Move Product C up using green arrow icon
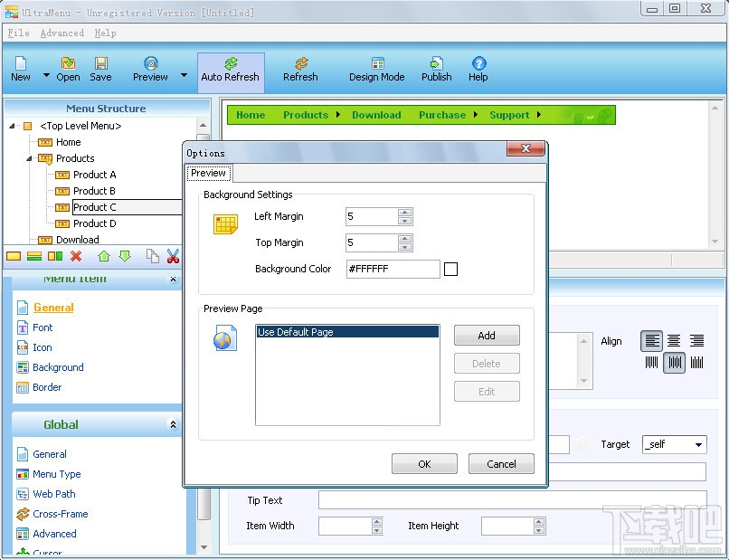 coord(105,256)
